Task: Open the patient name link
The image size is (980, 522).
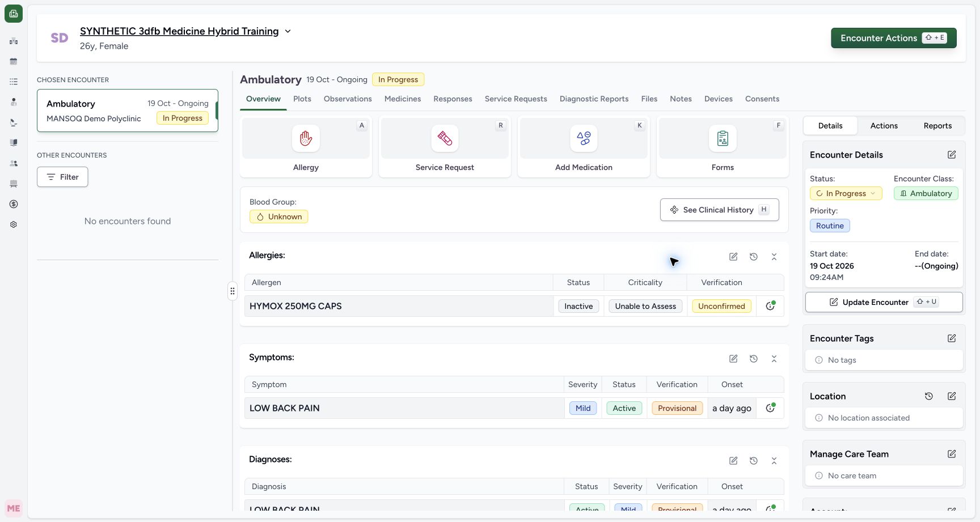Action: [179, 31]
